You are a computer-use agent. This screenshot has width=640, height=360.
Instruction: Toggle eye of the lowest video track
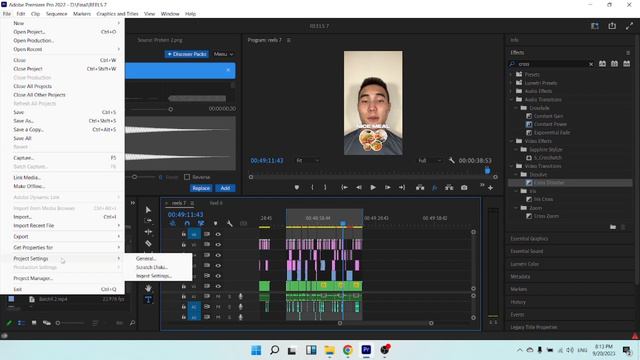[218, 286]
